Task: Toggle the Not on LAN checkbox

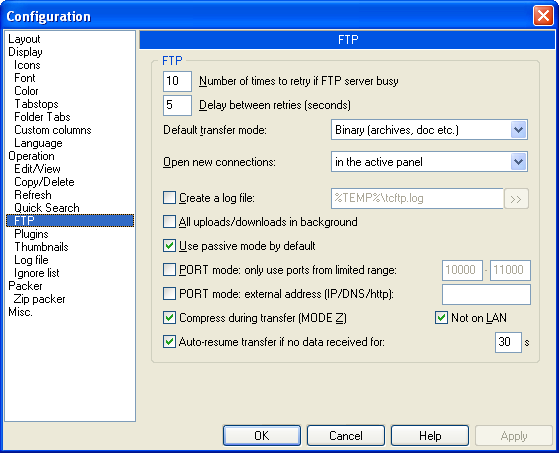Action: pos(441,318)
